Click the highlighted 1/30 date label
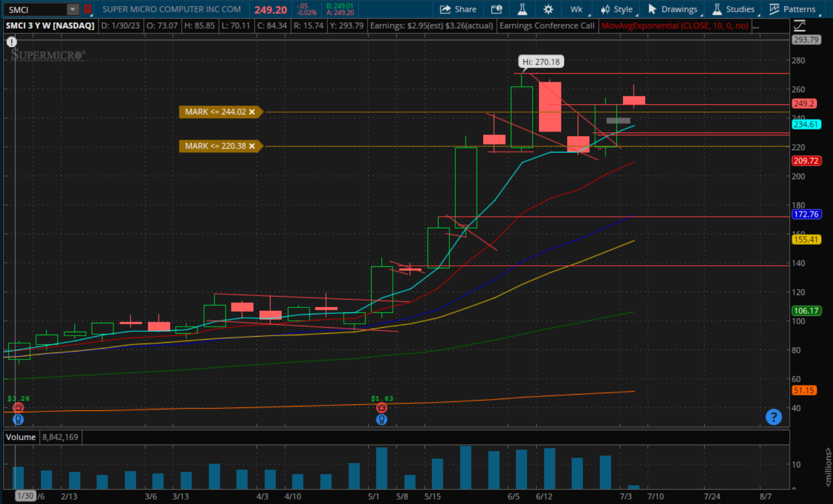This screenshot has width=833, height=504. (25, 496)
